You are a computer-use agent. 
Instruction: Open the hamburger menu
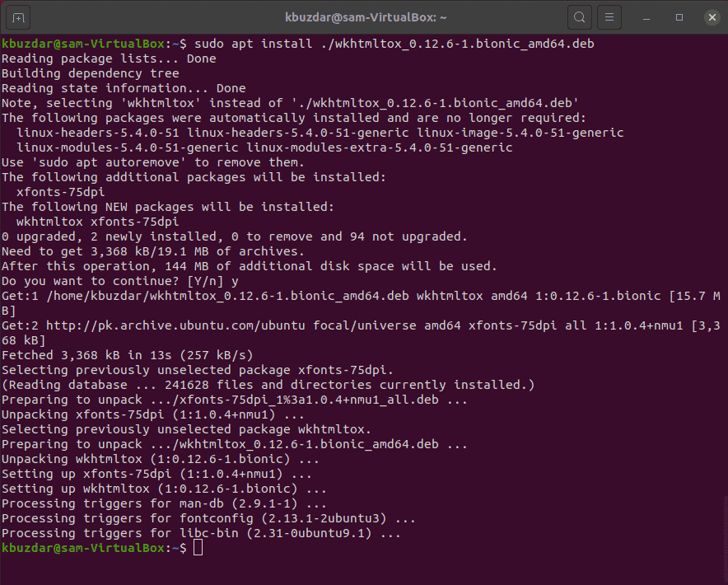click(x=609, y=17)
